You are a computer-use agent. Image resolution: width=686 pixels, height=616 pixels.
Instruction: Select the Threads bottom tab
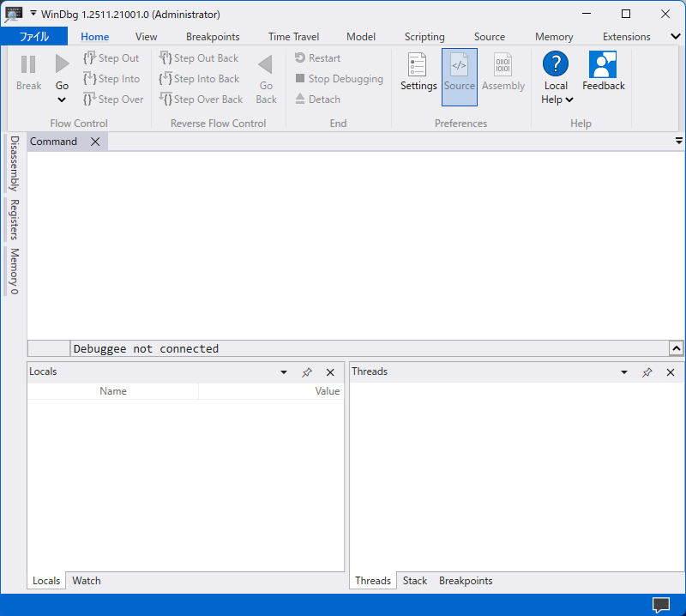pyautogui.click(x=373, y=581)
